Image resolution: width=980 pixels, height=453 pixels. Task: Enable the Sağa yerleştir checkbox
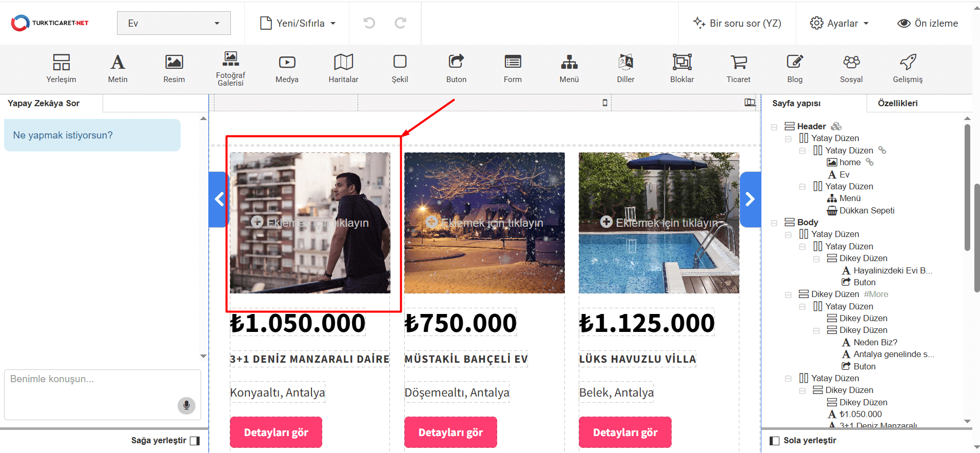point(194,441)
